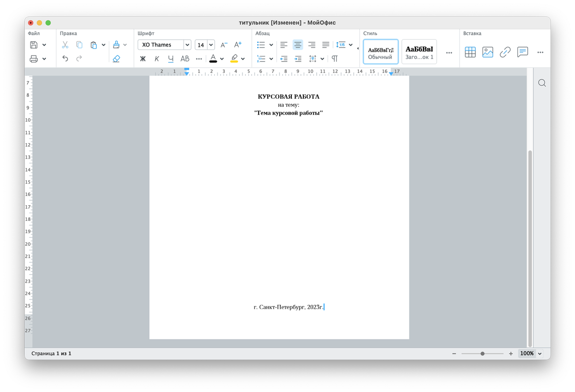Add a hyperlink via the link icon
575x392 pixels.
tap(505, 52)
